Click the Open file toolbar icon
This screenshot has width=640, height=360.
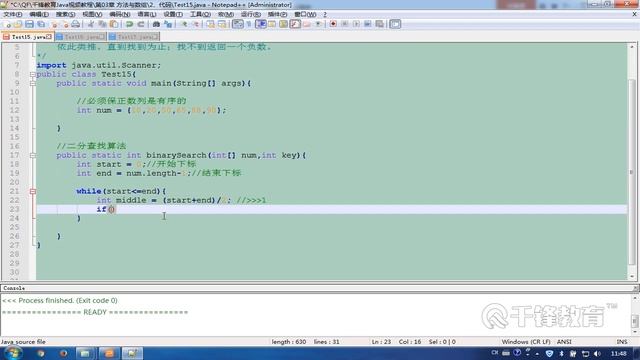pyautogui.click(x=18, y=24)
